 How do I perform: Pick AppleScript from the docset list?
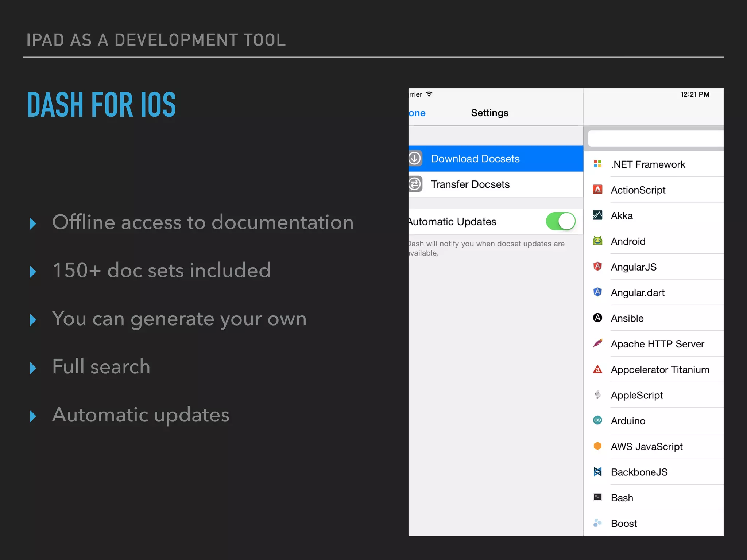(636, 395)
